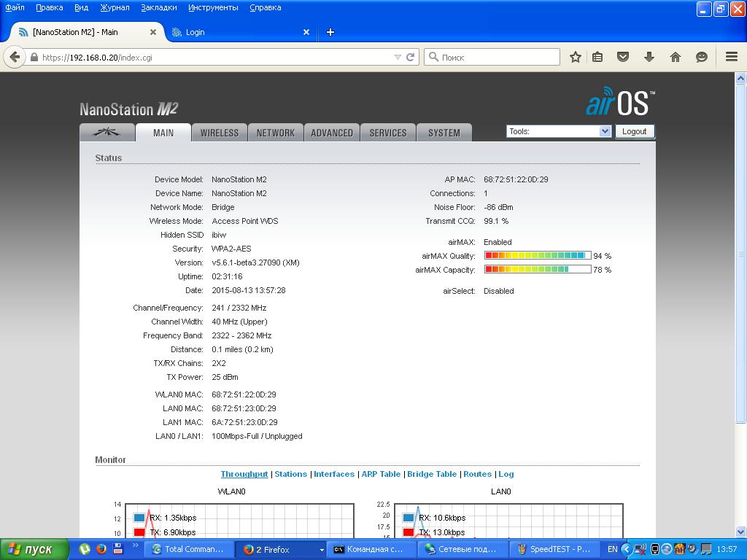
Task: Open the Firefox taskbar group button
Action: (x=281, y=550)
